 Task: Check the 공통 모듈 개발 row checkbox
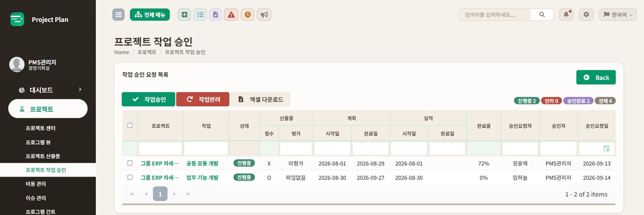click(x=130, y=163)
